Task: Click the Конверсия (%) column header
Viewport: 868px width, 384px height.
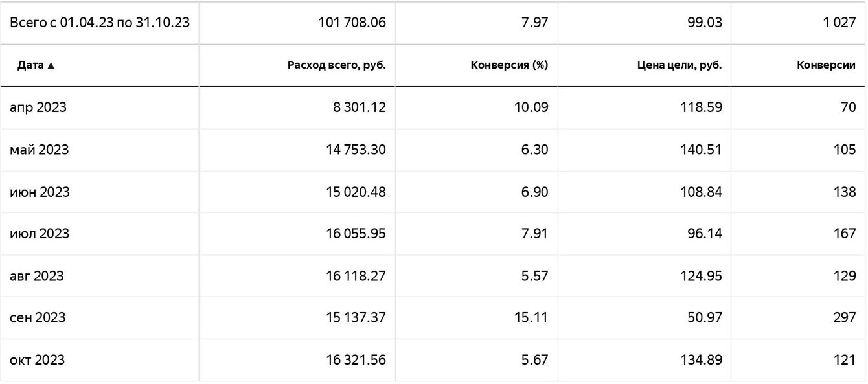Action: [x=509, y=65]
